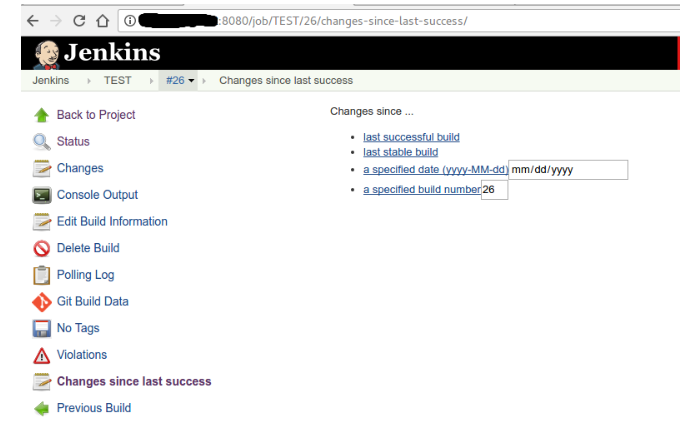Open the Changes sidebar item

tap(80, 168)
